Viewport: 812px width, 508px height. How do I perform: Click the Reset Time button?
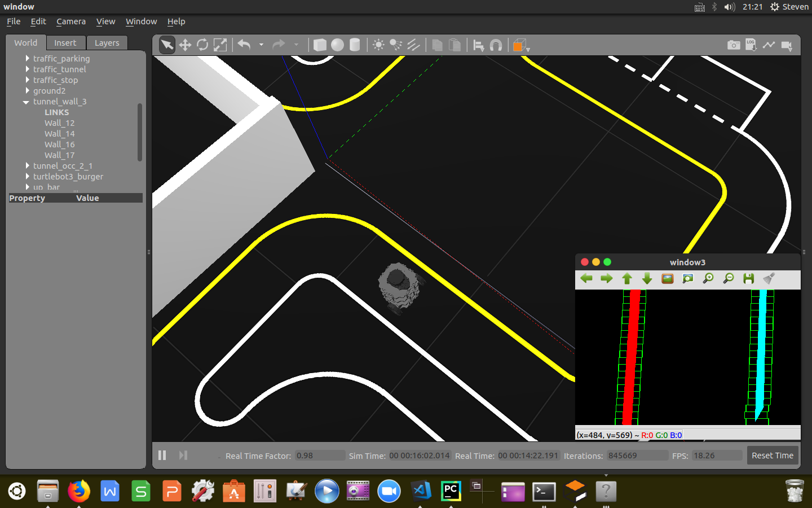(773, 456)
